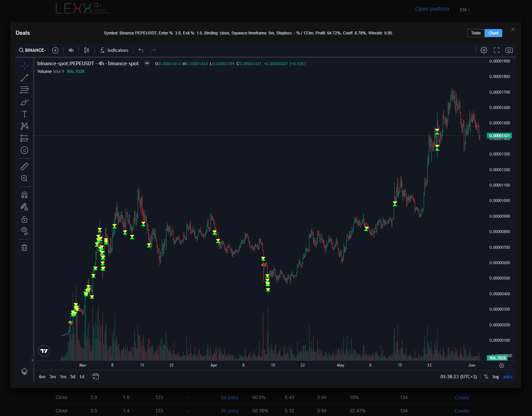532x416 pixels.
Task: Add a symbol to compare
Action: click(x=55, y=50)
